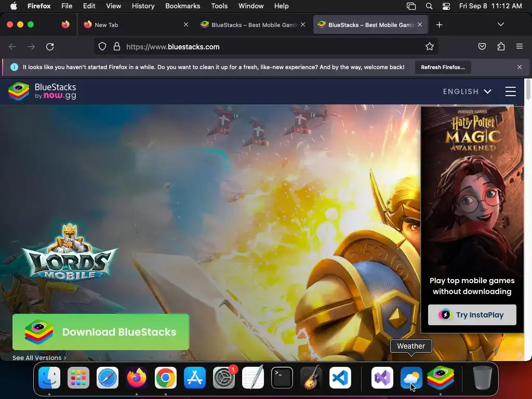View site security lock info
The image size is (532, 399).
tap(117, 46)
